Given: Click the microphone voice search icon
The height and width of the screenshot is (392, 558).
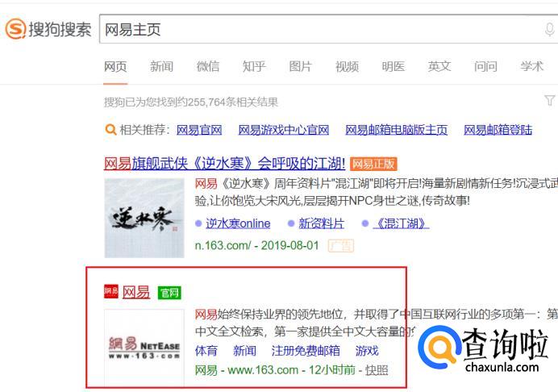Looking at the screenshot, I should click(x=549, y=29).
